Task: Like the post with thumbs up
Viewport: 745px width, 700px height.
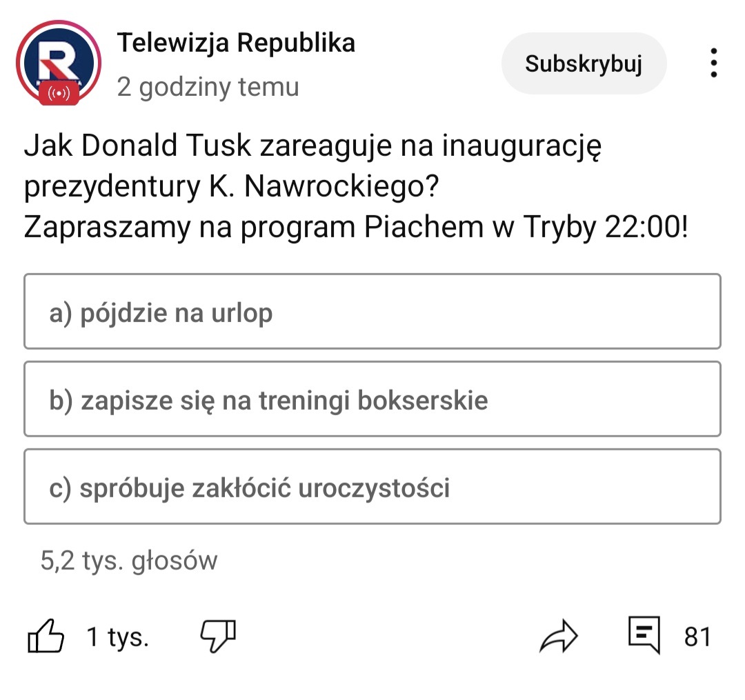Action: (x=46, y=637)
